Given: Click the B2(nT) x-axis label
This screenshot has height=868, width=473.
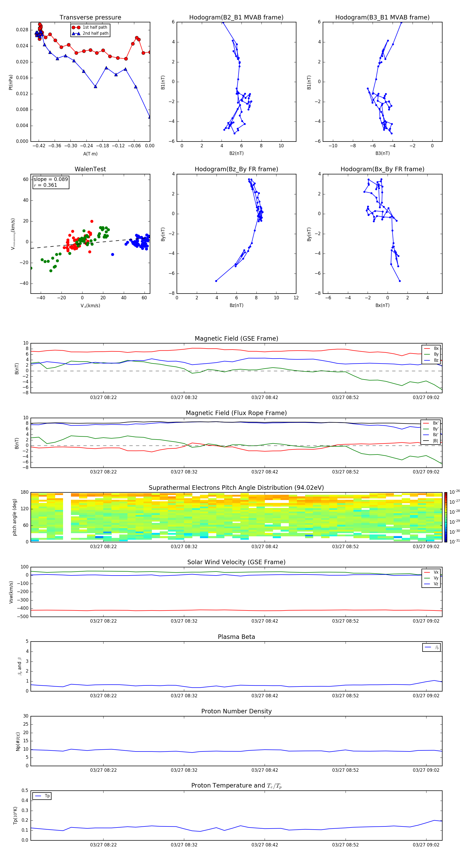Looking at the screenshot, I should pyautogui.click(x=236, y=153).
